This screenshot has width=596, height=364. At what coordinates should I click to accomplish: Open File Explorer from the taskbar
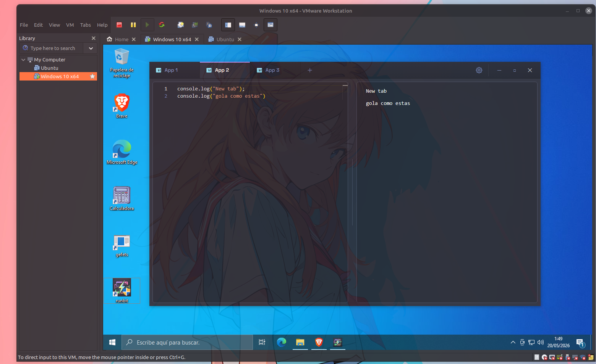[x=300, y=343]
